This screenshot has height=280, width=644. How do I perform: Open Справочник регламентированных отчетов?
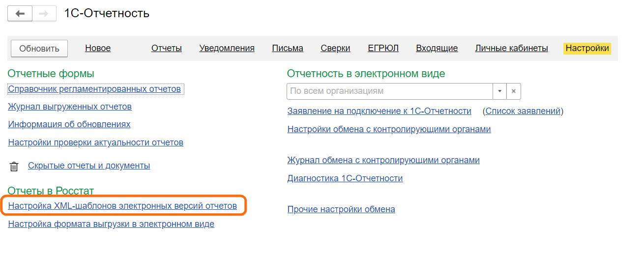94,89
